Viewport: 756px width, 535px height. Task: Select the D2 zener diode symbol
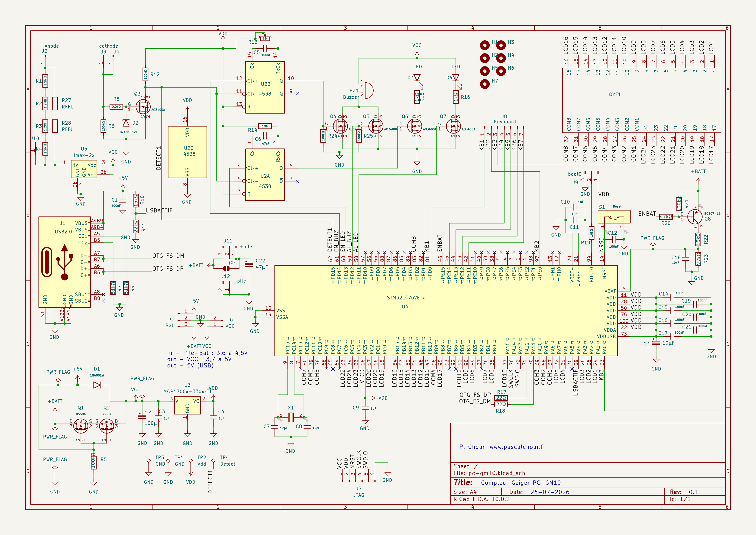coord(126,123)
